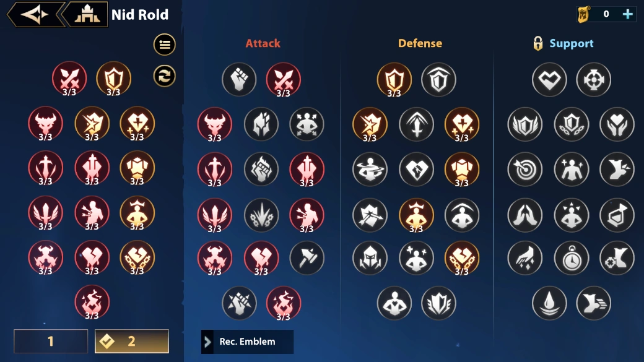
Task: Select the target bullseye talent in Support
Action: (525, 169)
